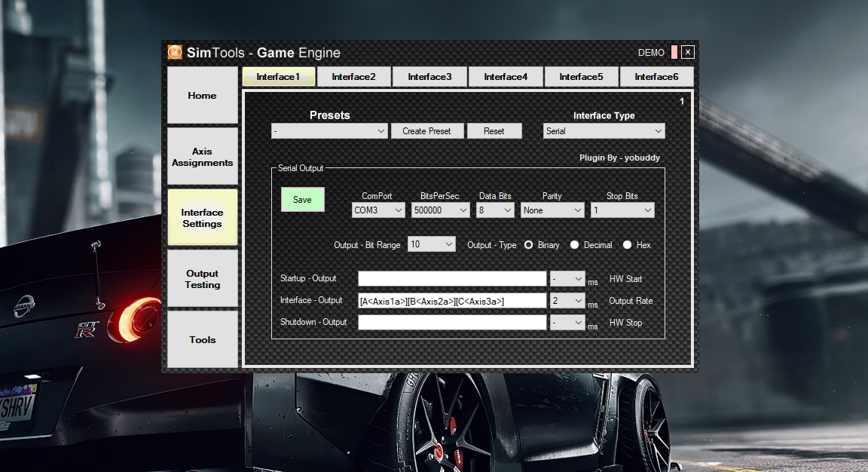
Task: Open the Data Bits dropdown
Action: tap(496, 210)
